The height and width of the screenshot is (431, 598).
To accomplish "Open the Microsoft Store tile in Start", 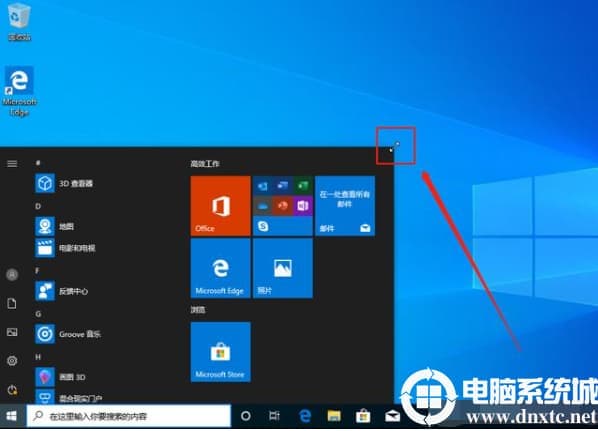I will point(220,352).
